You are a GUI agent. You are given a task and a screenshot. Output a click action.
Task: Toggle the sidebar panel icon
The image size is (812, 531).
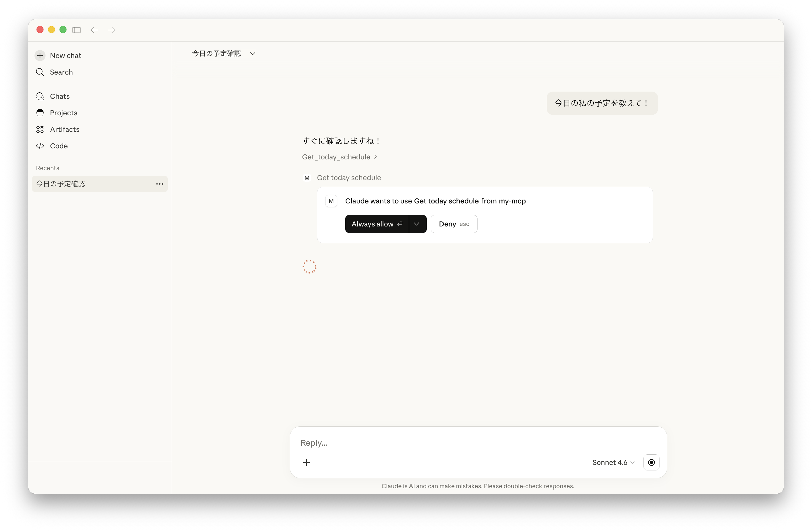tap(76, 30)
